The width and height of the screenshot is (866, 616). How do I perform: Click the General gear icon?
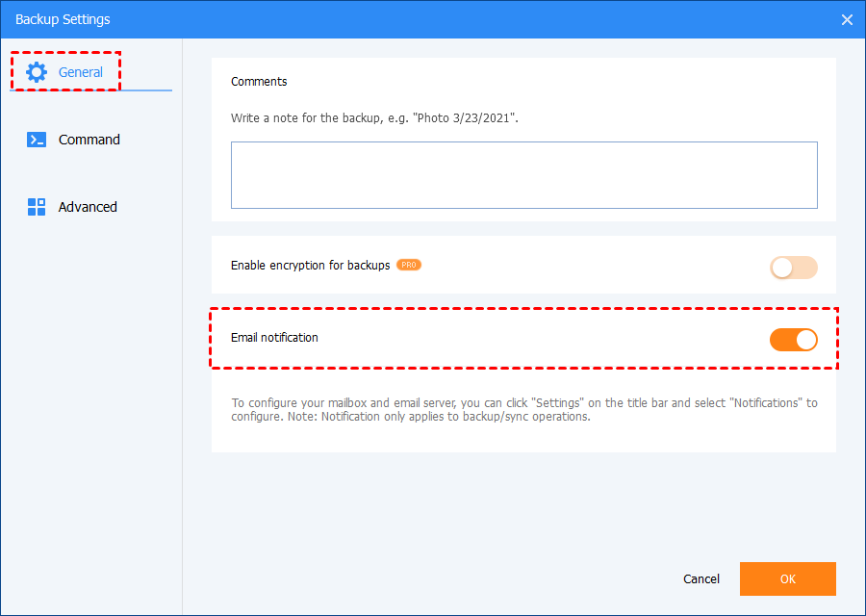click(37, 72)
